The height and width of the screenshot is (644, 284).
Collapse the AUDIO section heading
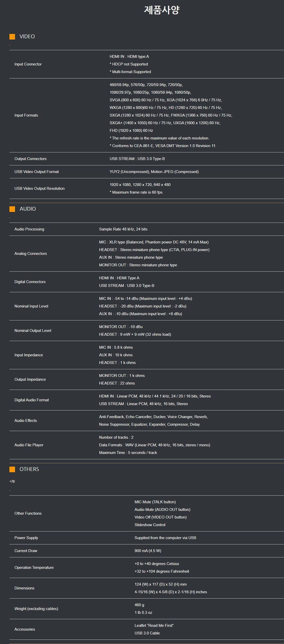click(x=28, y=209)
